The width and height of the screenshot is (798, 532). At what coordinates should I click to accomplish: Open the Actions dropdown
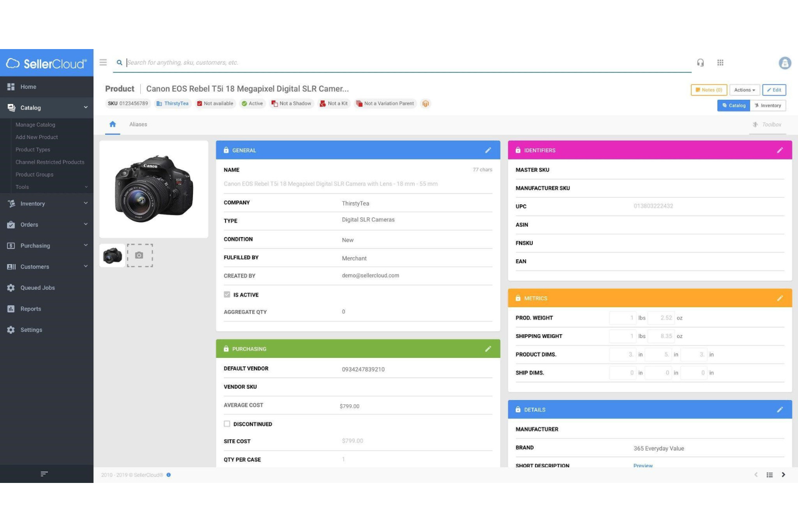[745, 90]
